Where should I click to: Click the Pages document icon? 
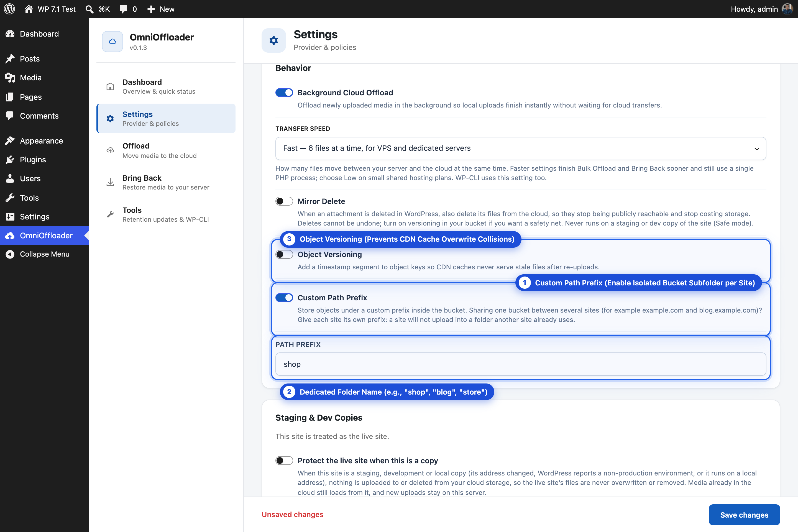(x=10, y=97)
